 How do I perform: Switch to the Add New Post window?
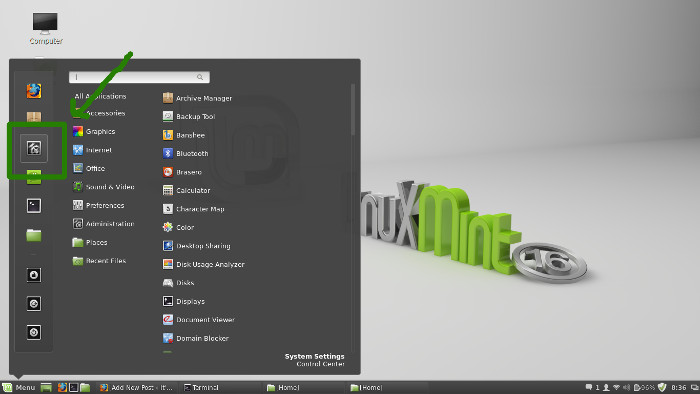pyautogui.click(x=136, y=387)
